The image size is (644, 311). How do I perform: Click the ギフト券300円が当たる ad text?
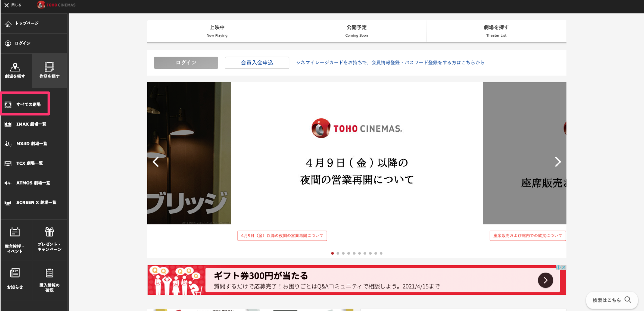click(x=261, y=276)
